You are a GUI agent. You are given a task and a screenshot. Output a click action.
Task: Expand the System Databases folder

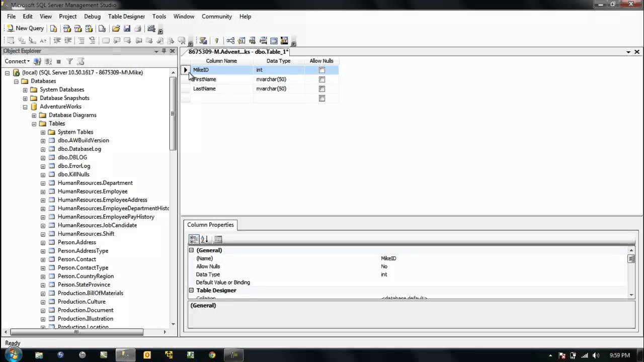click(25, 90)
